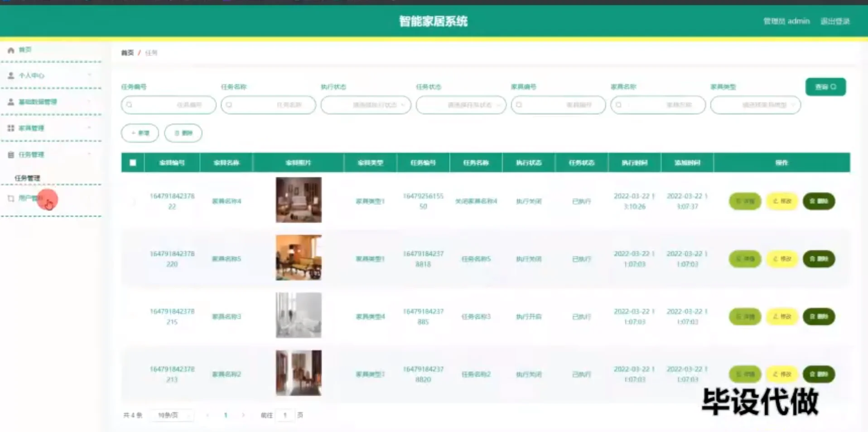Click the search icon in 任务编号 field
Screen dimensions: 868x432
pos(130,105)
